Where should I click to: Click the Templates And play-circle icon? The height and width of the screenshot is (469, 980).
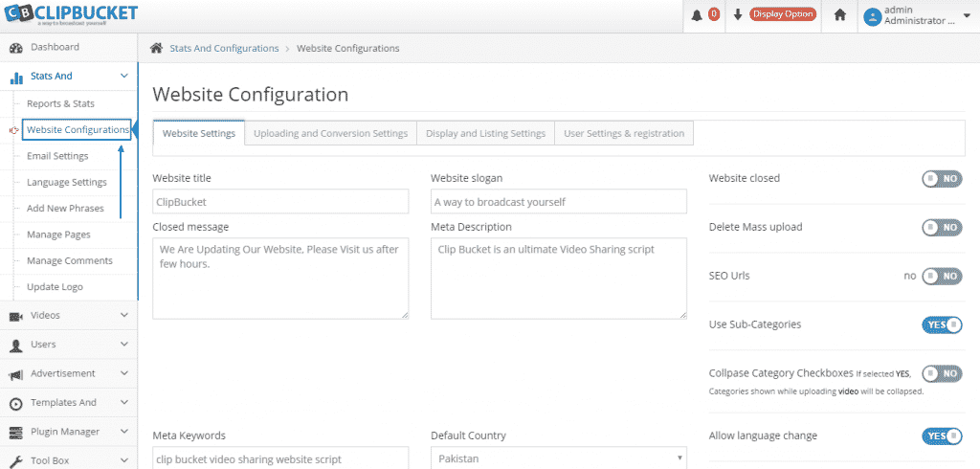click(16, 403)
